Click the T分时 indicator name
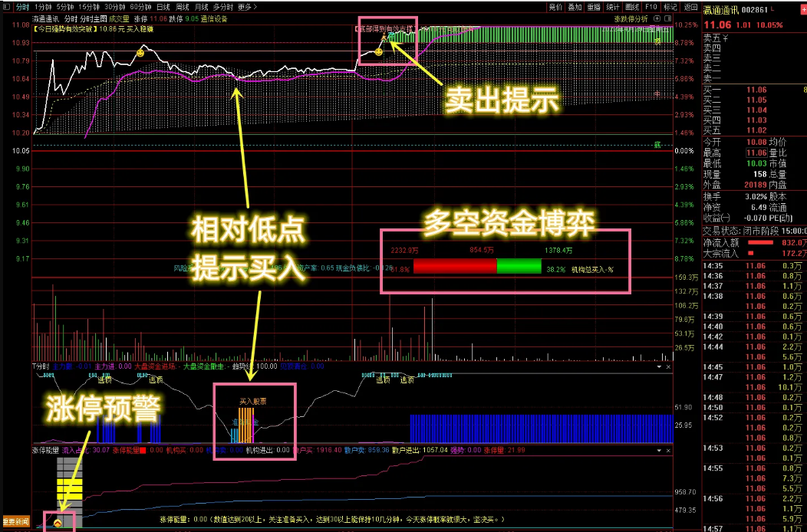The width and height of the screenshot is (807, 532). [x=41, y=366]
